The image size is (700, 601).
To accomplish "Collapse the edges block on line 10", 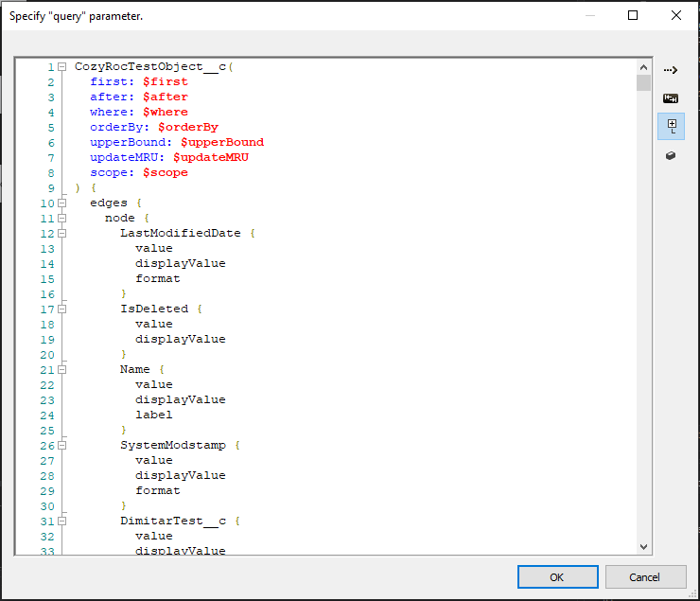I will point(61,203).
